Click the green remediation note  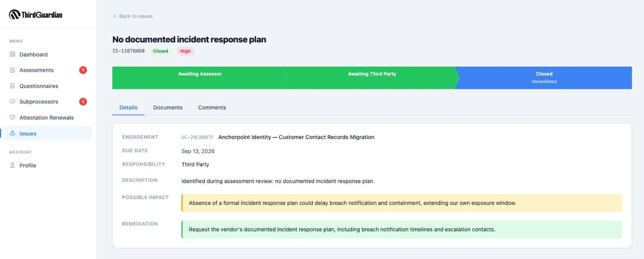[x=402, y=230]
